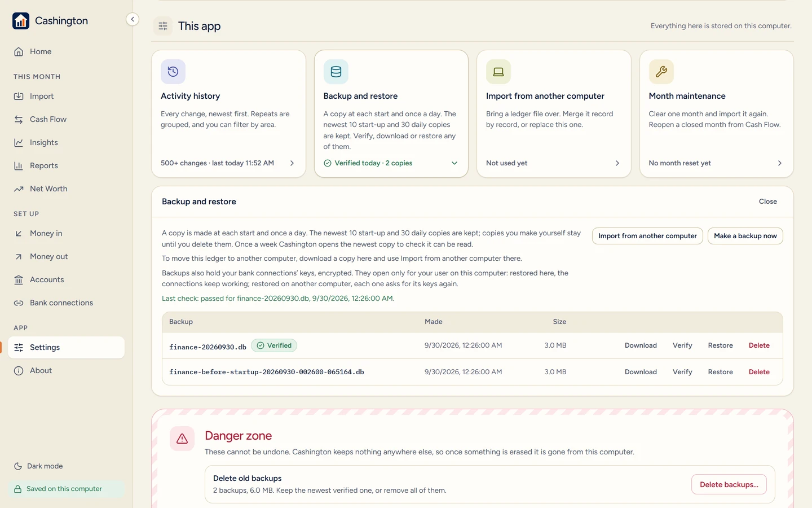Open the Cash Flow page
812x508 pixels.
(x=67, y=120)
